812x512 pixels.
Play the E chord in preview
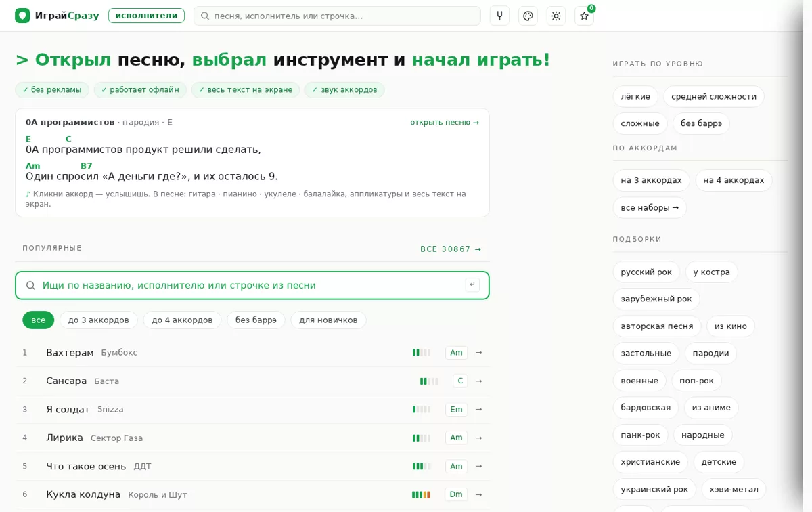(x=28, y=139)
